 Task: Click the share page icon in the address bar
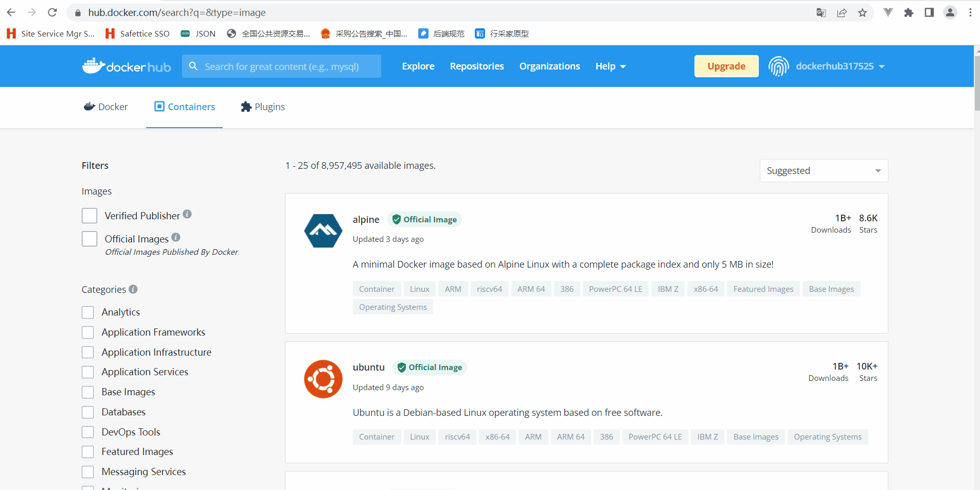(x=842, y=13)
